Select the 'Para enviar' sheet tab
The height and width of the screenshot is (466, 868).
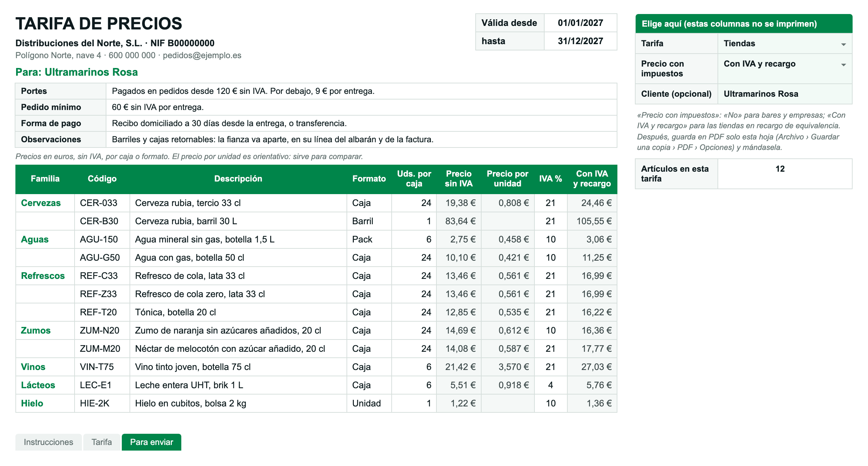152,442
